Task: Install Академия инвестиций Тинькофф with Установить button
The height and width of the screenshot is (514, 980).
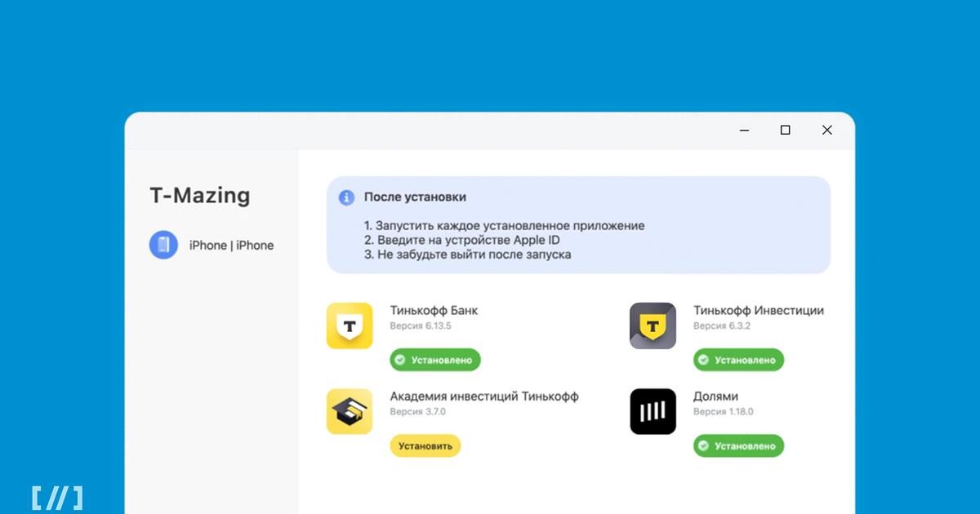Action: click(x=425, y=445)
